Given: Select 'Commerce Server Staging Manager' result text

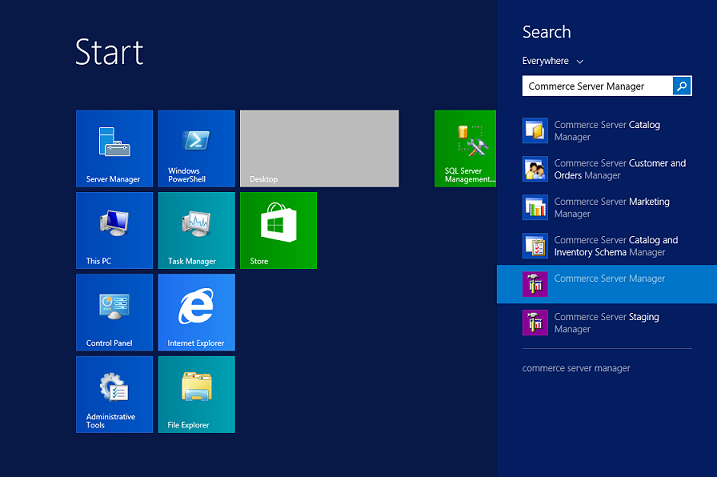Looking at the screenshot, I should (606, 323).
